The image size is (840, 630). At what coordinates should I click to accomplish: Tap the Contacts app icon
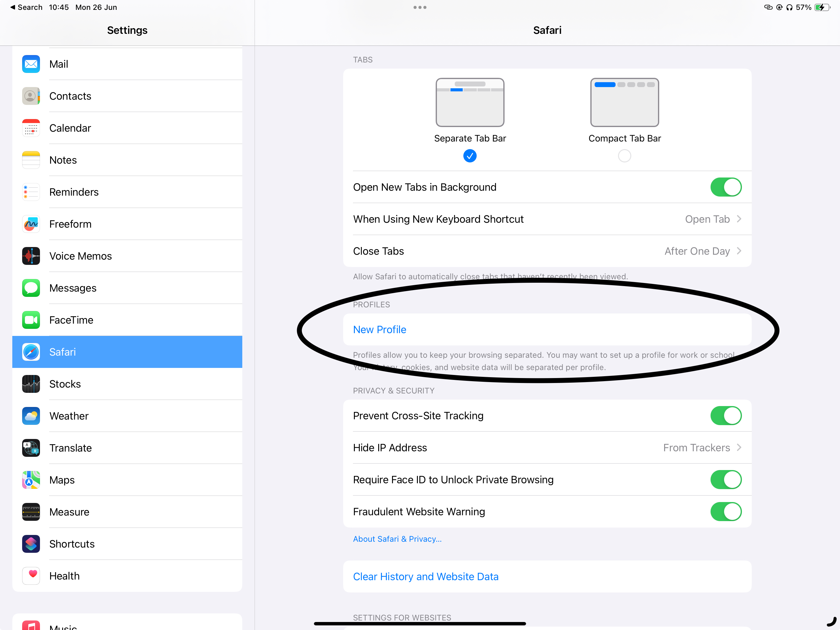[x=31, y=96]
